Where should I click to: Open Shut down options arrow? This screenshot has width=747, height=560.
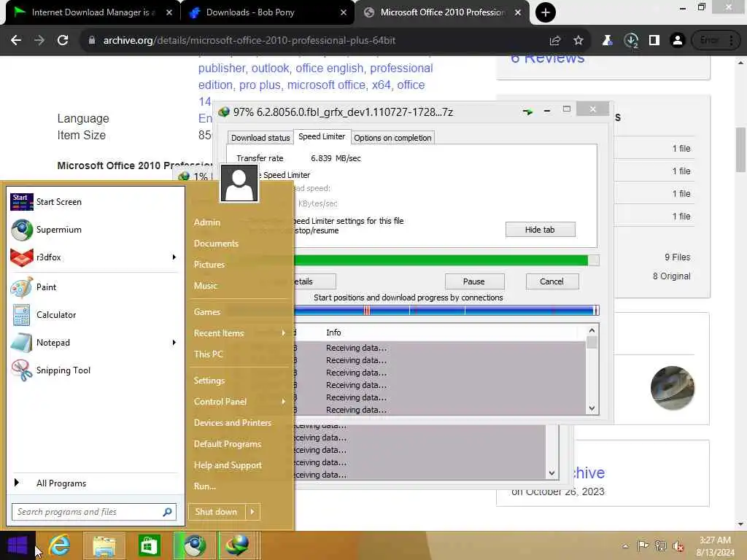252,512
